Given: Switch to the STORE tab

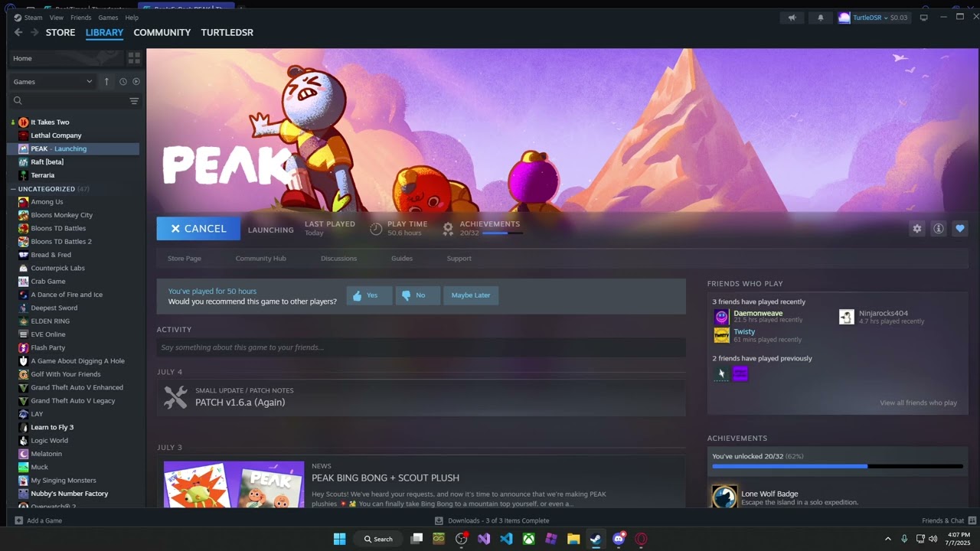Looking at the screenshot, I should point(60,32).
